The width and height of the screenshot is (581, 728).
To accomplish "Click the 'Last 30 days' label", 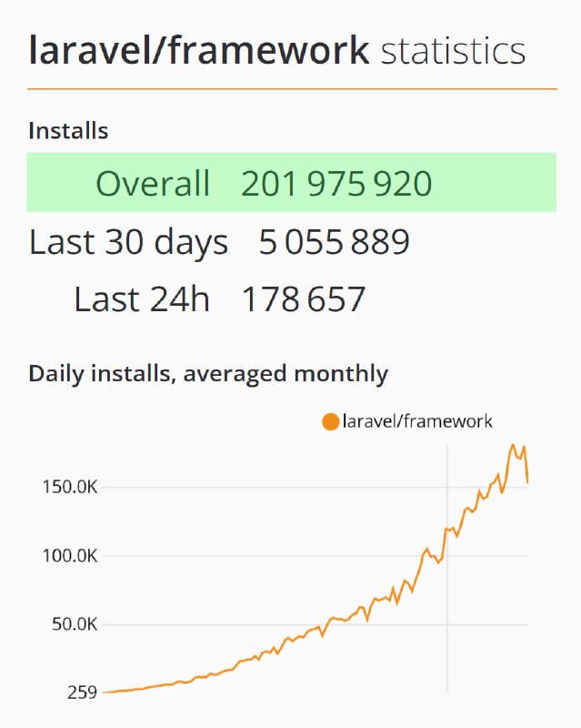I will 128,243.
